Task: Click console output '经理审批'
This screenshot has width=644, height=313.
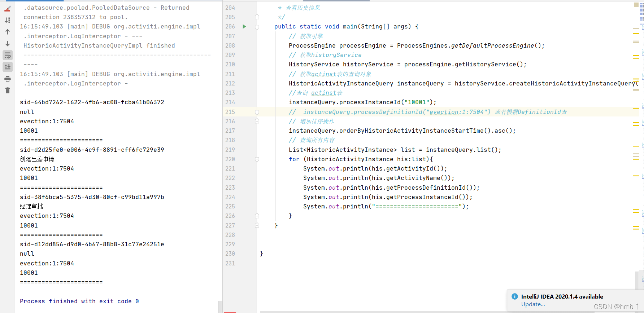Action: click(31, 206)
